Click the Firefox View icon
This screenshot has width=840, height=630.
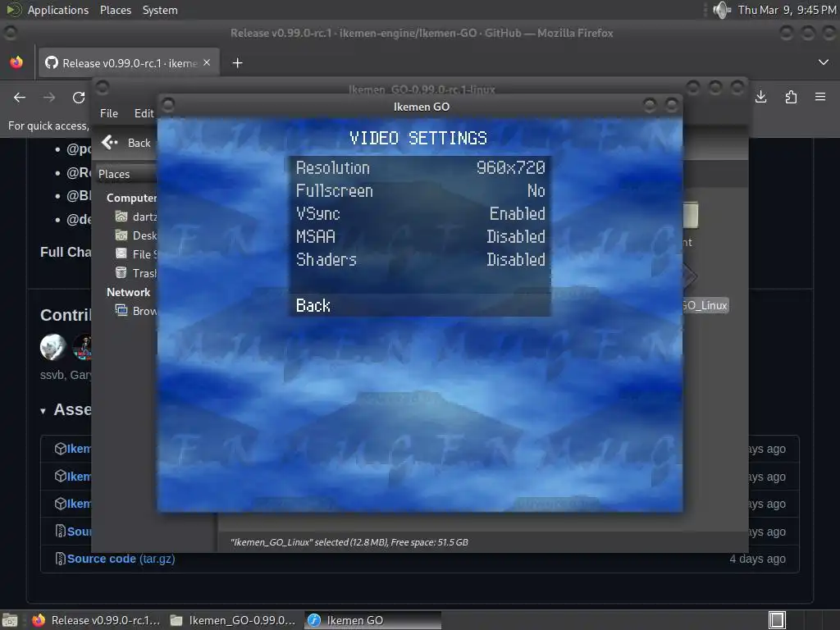(x=16, y=62)
